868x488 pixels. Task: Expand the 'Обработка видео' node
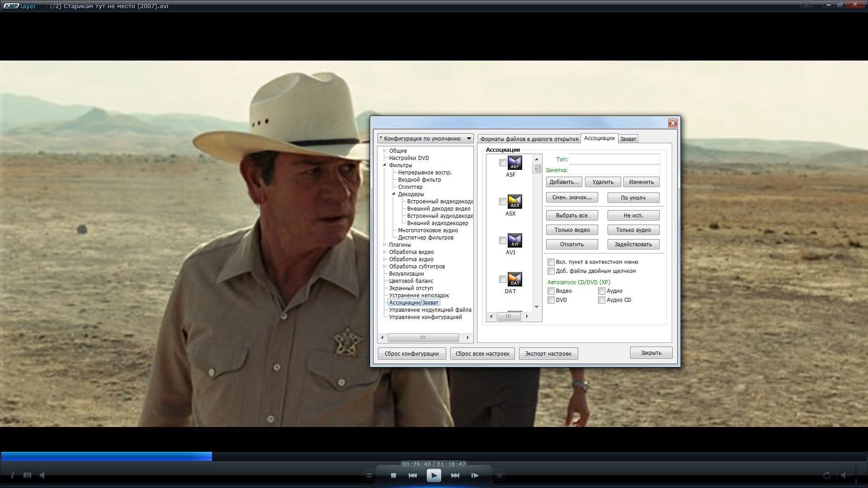[385, 252]
